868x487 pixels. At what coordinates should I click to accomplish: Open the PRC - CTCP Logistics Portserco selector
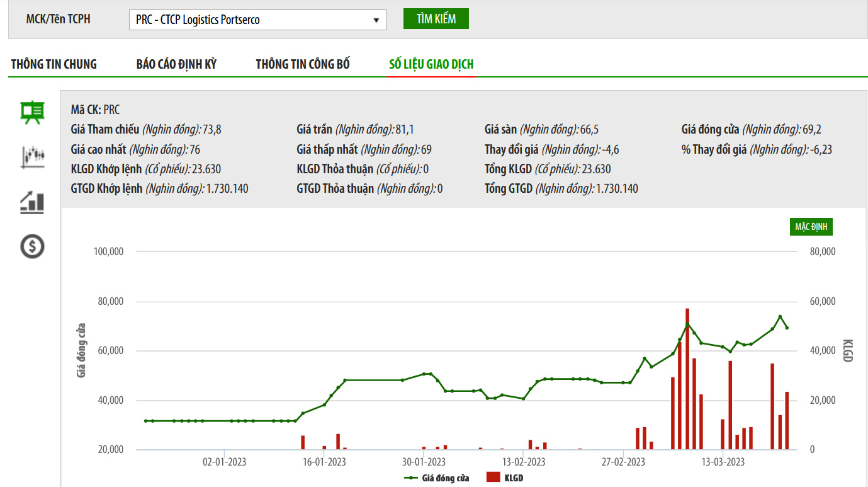252,20
